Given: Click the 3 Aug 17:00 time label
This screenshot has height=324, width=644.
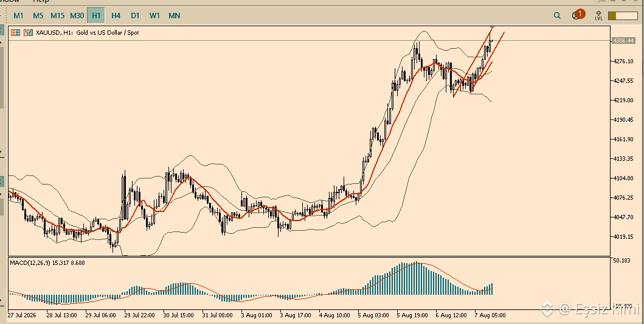Looking at the screenshot, I should (296, 315).
